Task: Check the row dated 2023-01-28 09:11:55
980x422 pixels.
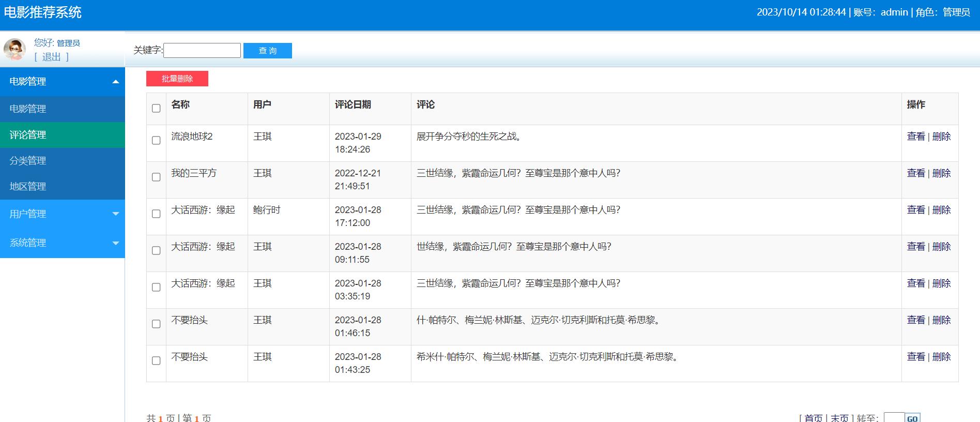Action: [x=156, y=250]
